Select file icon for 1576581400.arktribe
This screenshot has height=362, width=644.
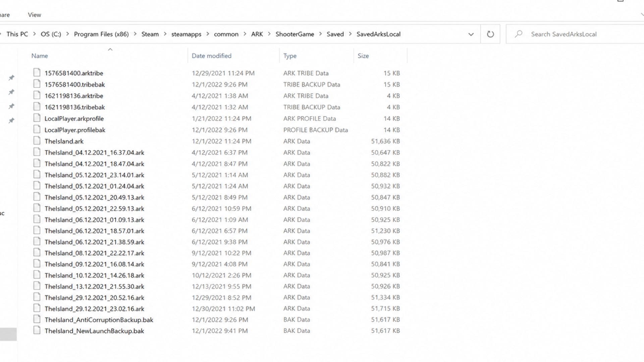(x=37, y=72)
